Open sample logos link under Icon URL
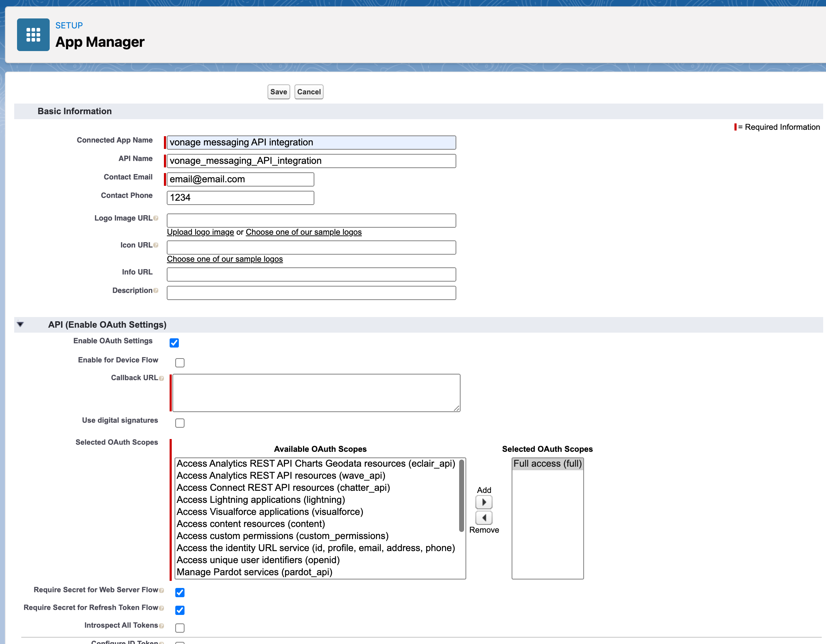This screenshot has height=644, width=826. coord(225,259)
